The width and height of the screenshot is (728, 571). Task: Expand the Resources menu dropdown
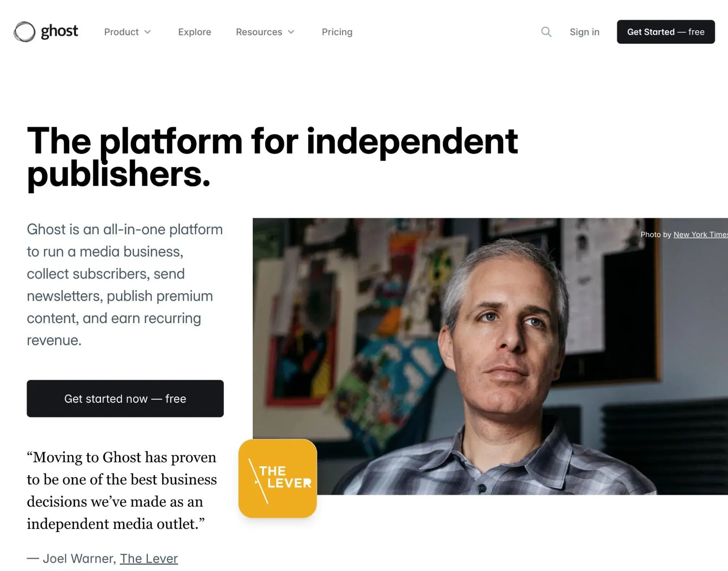pos(266,32)
